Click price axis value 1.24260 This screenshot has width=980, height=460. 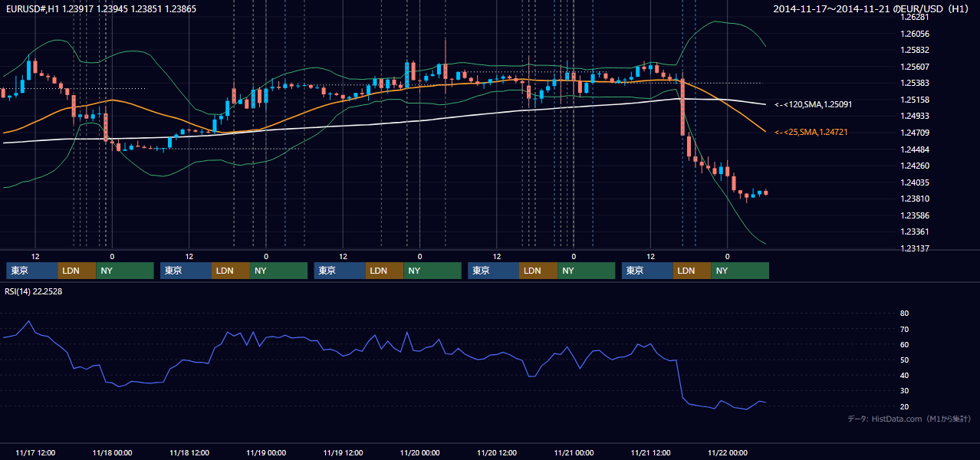coord(915,166)
